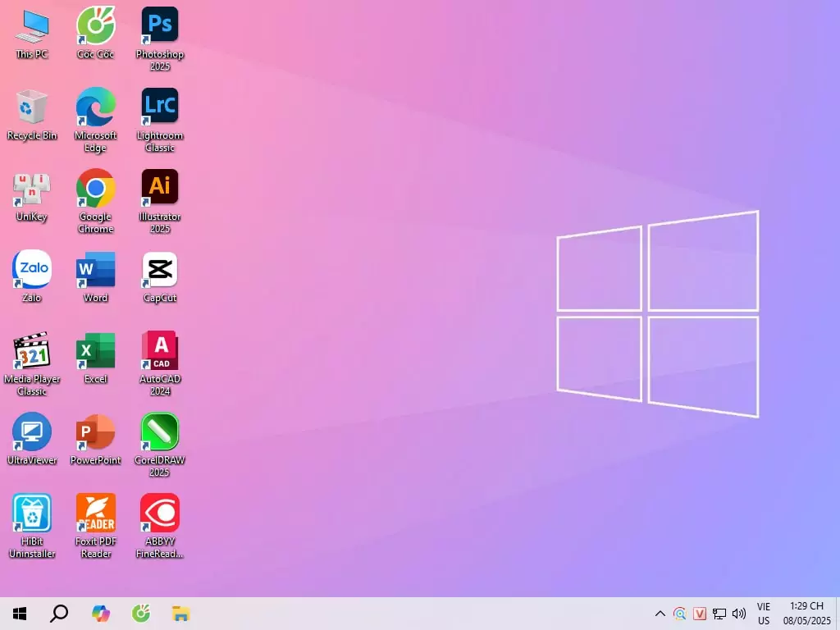Select the PowerPoint shortcut icon
Screen dimensions: 840x630
[x=95, y=440]
